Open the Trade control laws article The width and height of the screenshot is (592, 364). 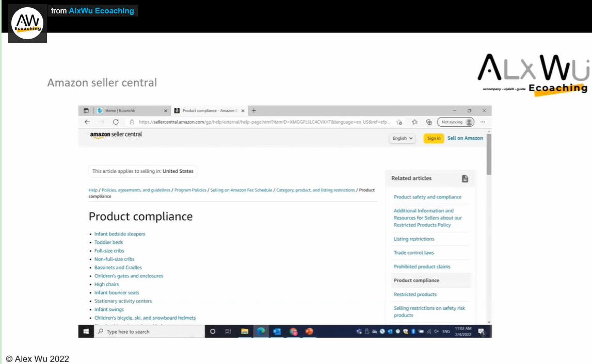pyautogui.click(x=414, y=253)
